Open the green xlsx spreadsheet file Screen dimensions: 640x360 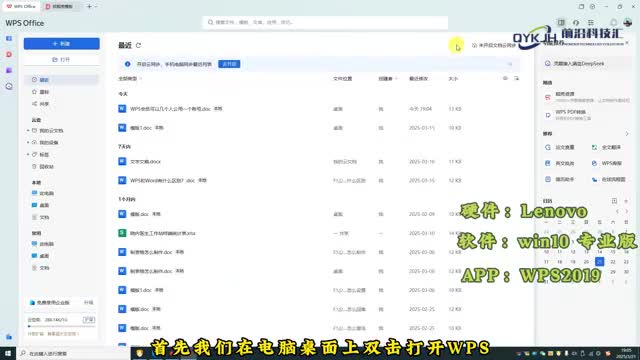(162, 233)
